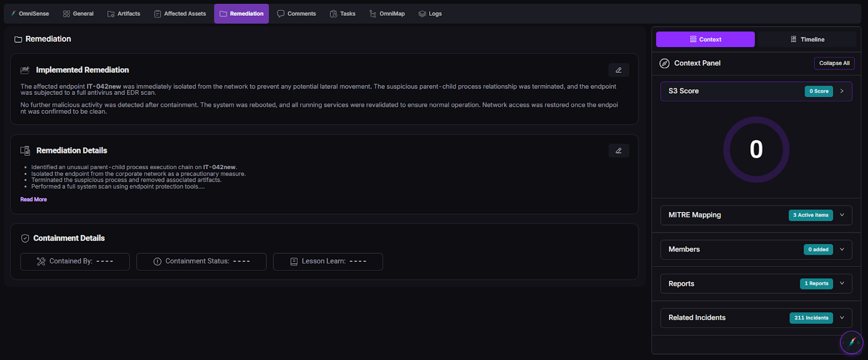Open the S3 Score arrow
This screenshot has height=360, width=868.
click(842, 91)
